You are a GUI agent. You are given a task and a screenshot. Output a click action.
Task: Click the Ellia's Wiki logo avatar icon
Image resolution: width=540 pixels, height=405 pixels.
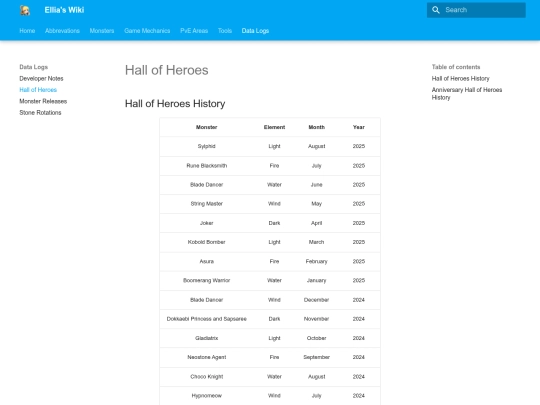25,10
